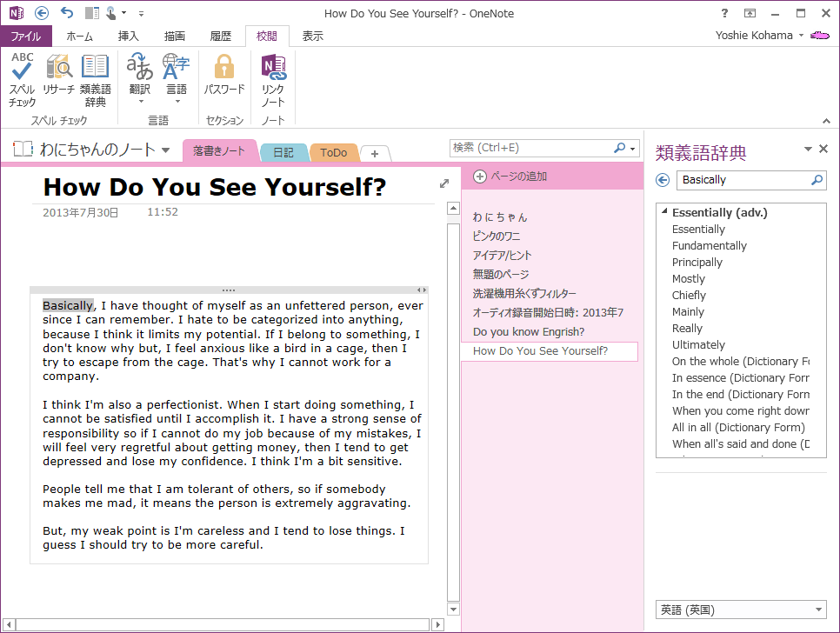Screen dimensions: 840x633
Task: Select the ToDo section tab
Action: pyautogui.click(x=333, y=153)
